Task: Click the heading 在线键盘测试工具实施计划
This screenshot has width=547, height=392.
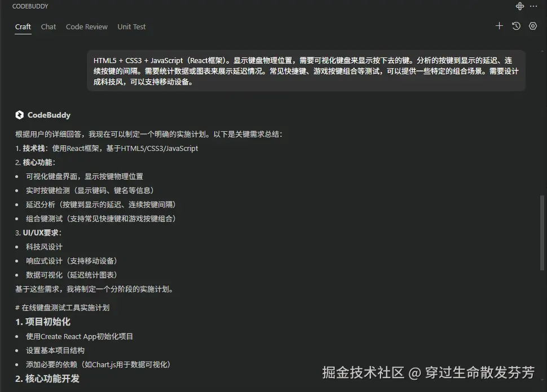Action: (62, 308)
